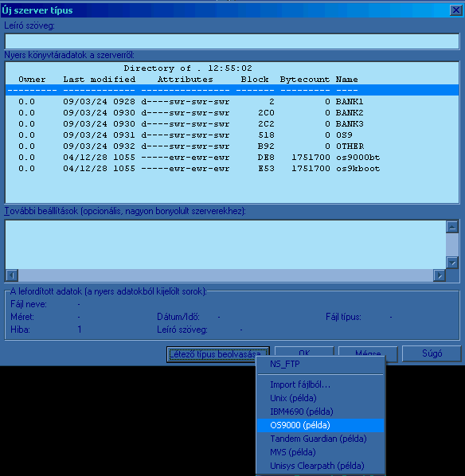Click the Létező típus beolvasása button
Viewport: 465px width, 476px height.
217,354
